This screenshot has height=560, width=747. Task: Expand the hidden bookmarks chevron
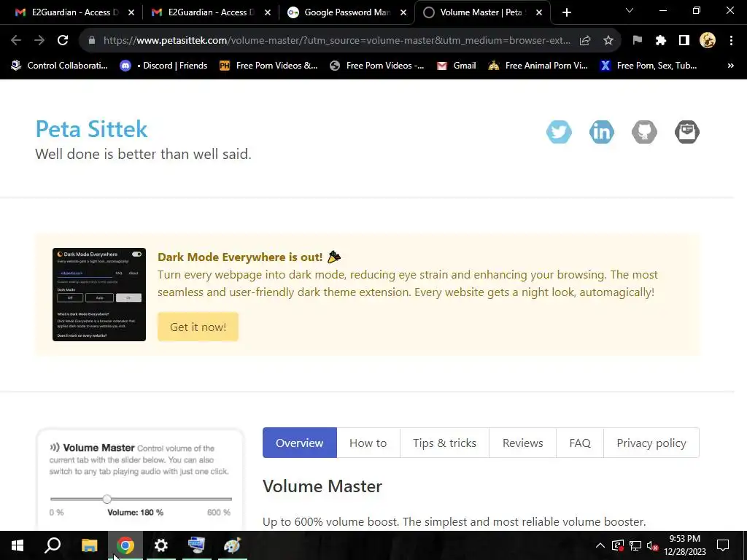click(x=731, y=66)
